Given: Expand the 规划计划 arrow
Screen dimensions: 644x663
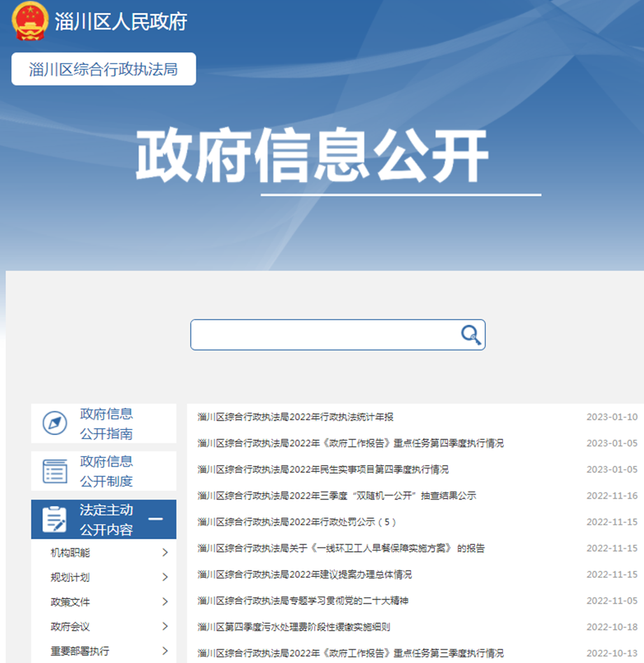Looking at the screenshot, I should (165, 577).
